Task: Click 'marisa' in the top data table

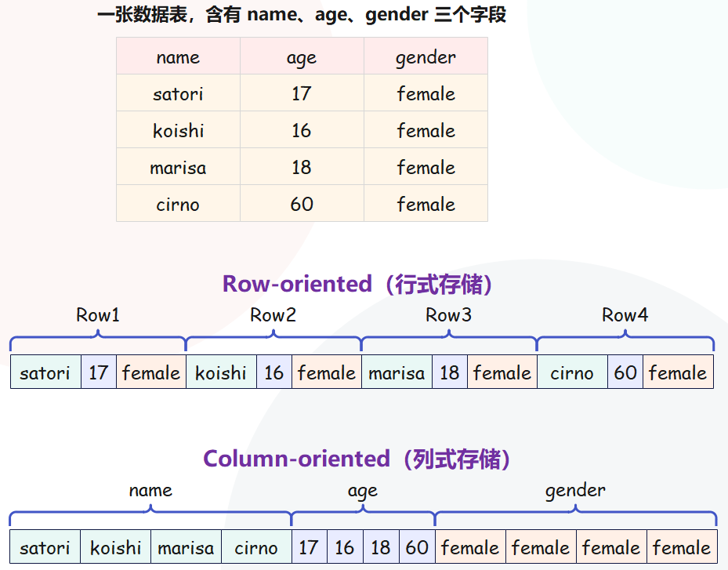Action: pos(178,168)
